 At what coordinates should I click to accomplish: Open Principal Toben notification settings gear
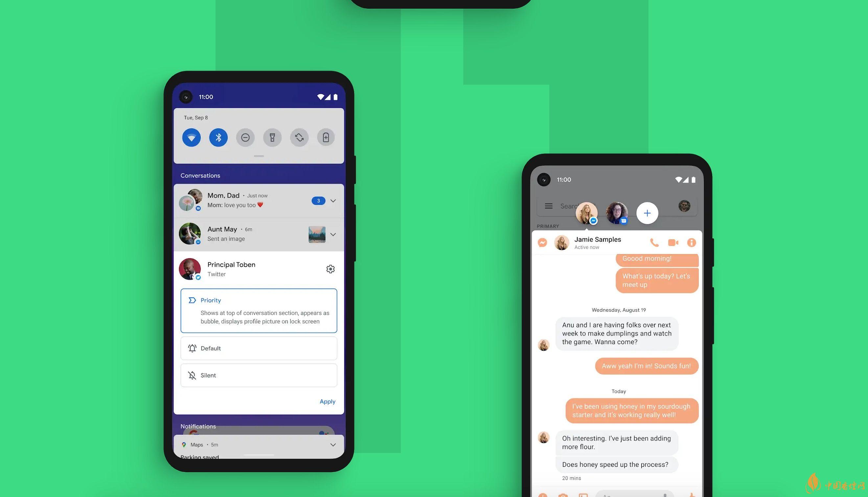click(x=330, y=269)
